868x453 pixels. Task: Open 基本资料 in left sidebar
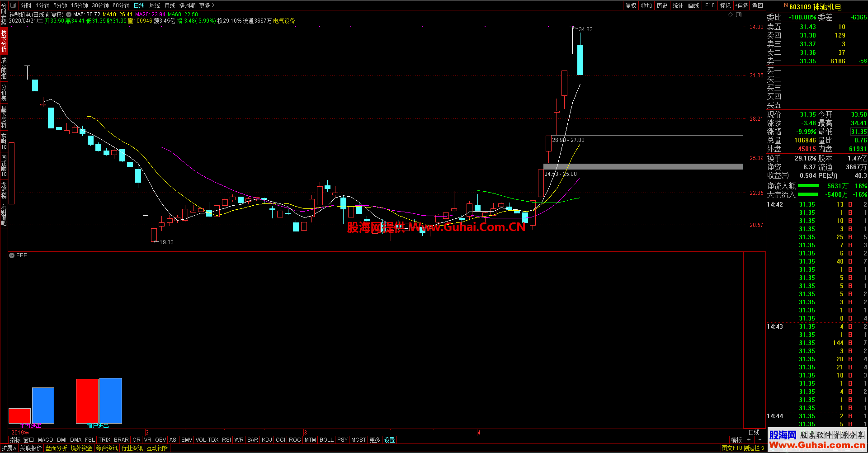click(4, 117)
